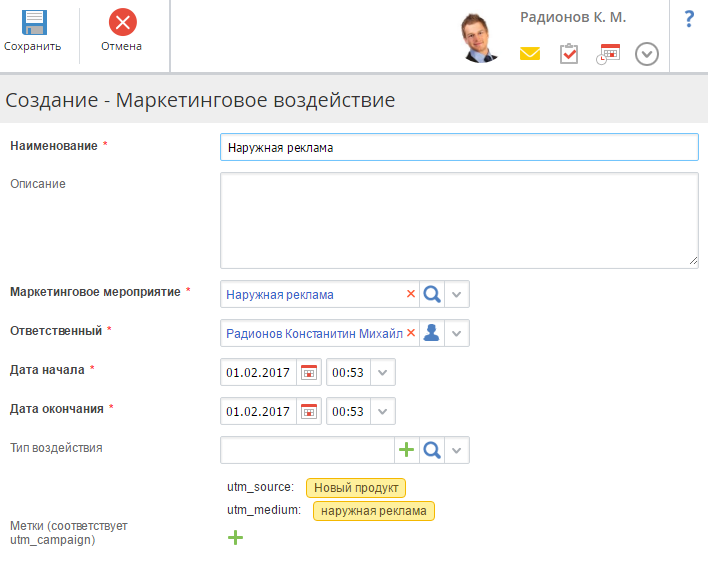The image size is (708, 562).
Task: Click the Save floppy disk icon
Action: [33, 23]
